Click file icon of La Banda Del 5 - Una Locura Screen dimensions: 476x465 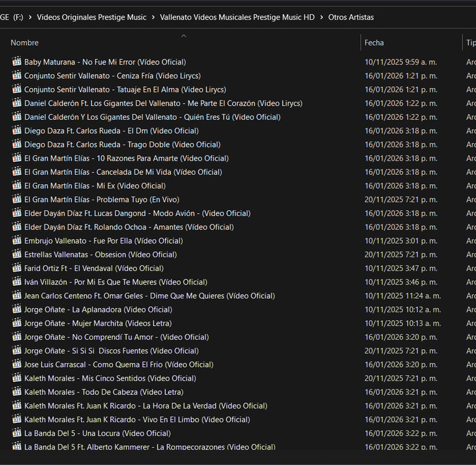point(17,433)
